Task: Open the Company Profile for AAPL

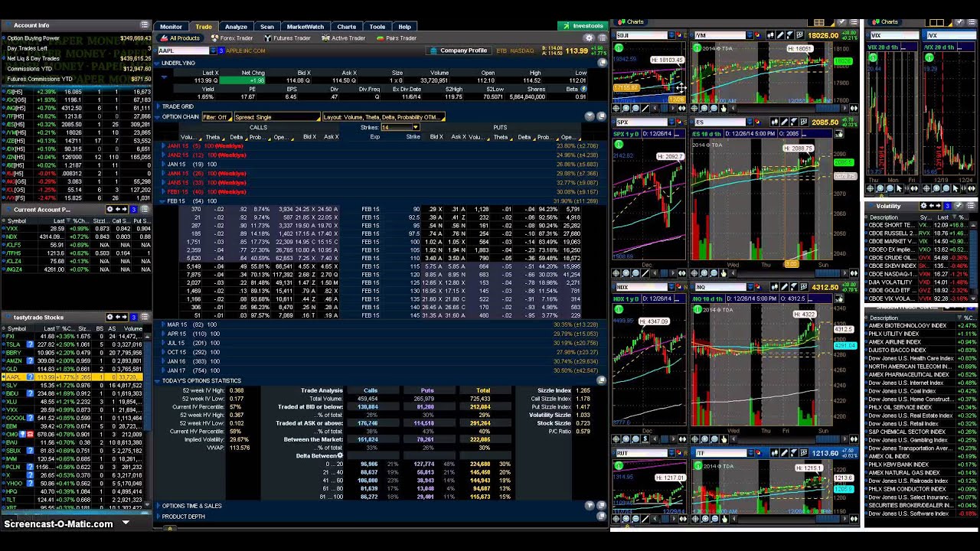Action: [459, 51]
